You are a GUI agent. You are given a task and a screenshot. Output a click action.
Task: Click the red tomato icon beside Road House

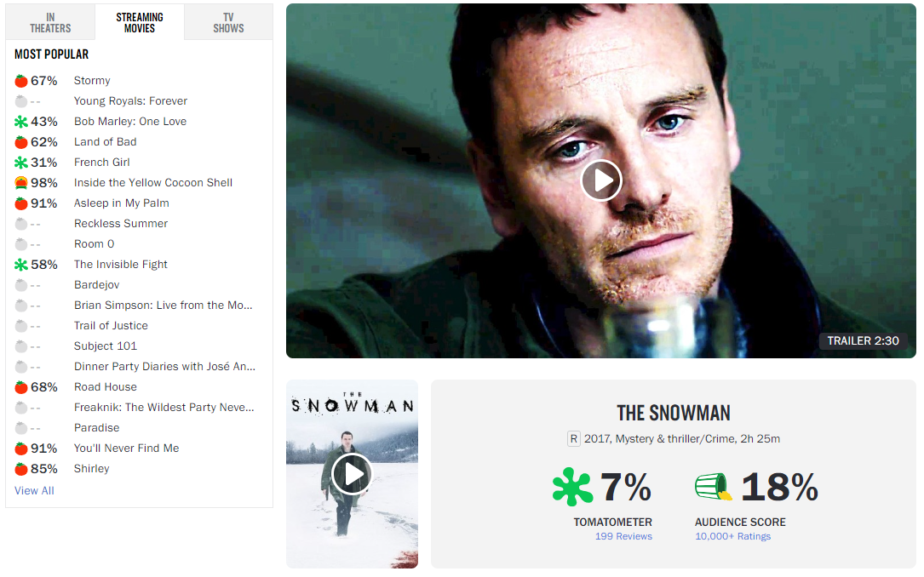tap(21, 387)
